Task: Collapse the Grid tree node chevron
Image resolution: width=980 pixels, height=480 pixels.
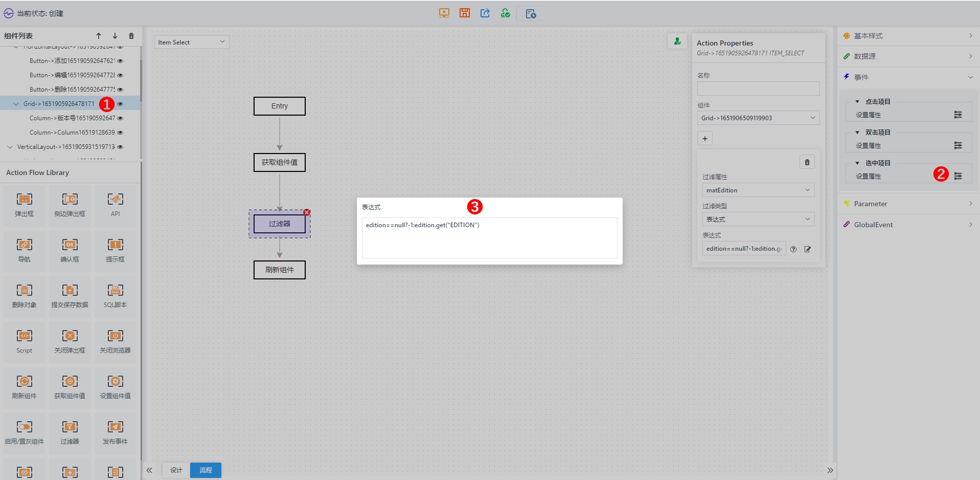Action: 16,104
